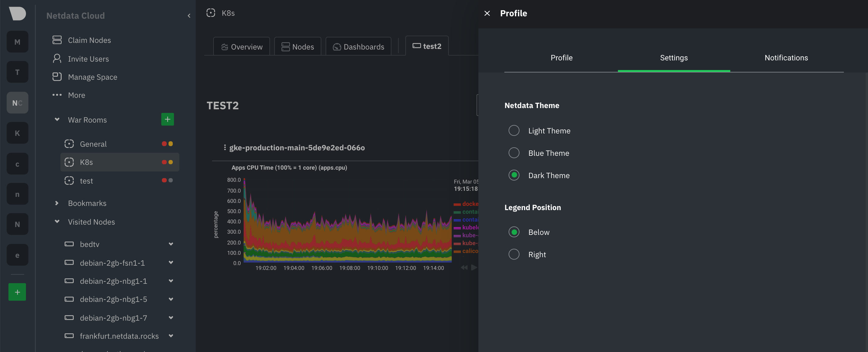The height and width of the screenshot is (352, 868).
Task: Expand debian-2gb-fsn1-1 node dropdown
Action: click(171, 262)
